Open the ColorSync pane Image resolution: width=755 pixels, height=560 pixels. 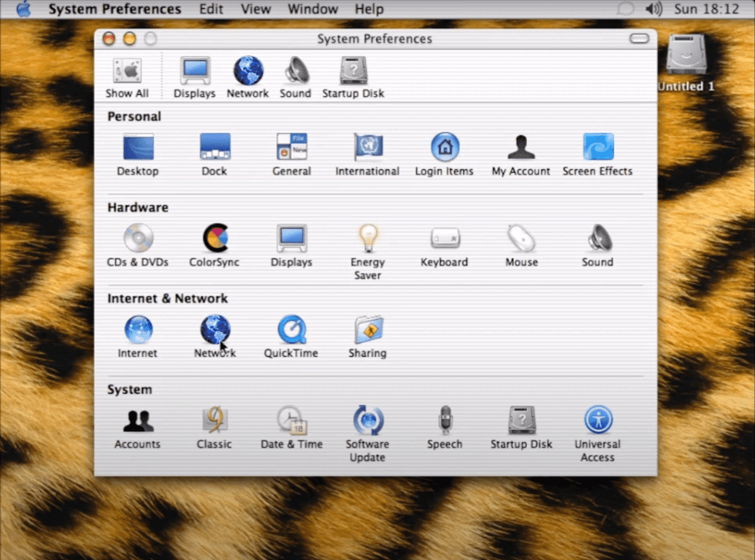click(x=214, y=239)
